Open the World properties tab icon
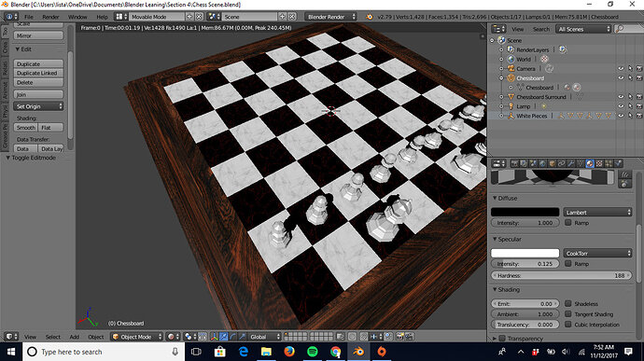Viewport: 644px width, 361px height. [x=542, y=163]
